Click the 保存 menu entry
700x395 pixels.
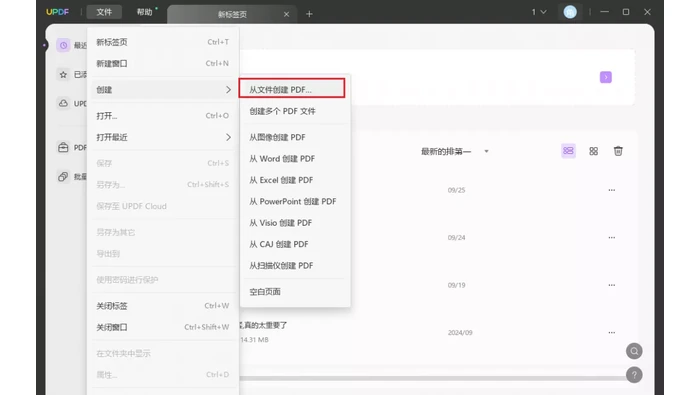pyautogui.click(x=163, y=163)
